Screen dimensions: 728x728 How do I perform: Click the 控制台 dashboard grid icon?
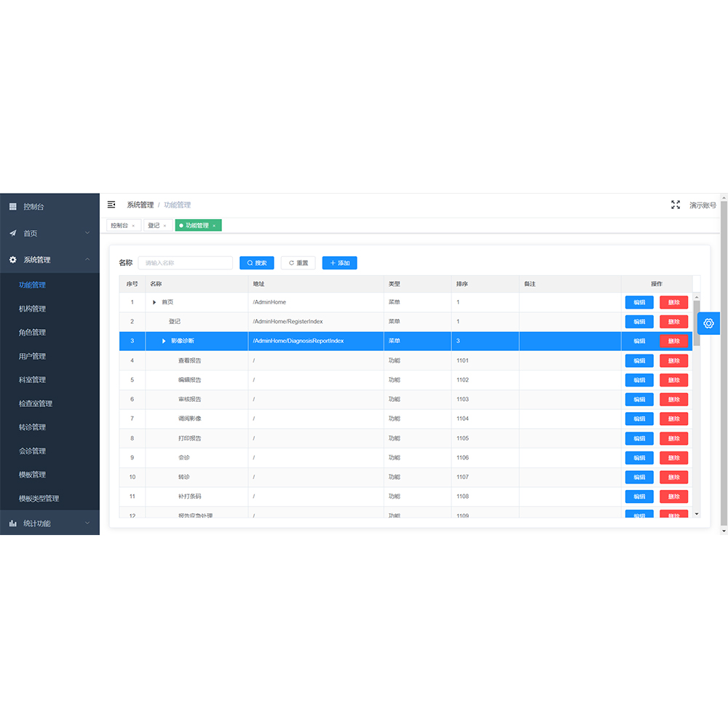[x=12, y=207]
